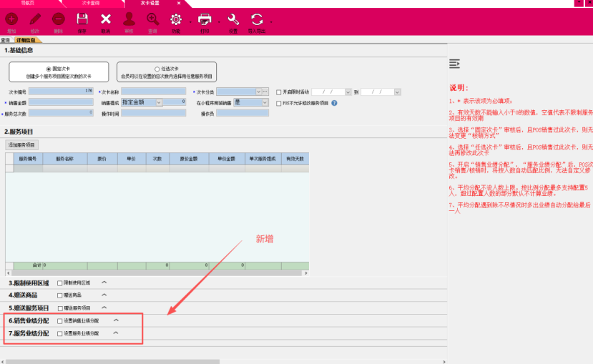Select the 任选次卡 radio button
Image resolution: width=593 pixels, height=364 pixels.
click(x=157, y=69)
